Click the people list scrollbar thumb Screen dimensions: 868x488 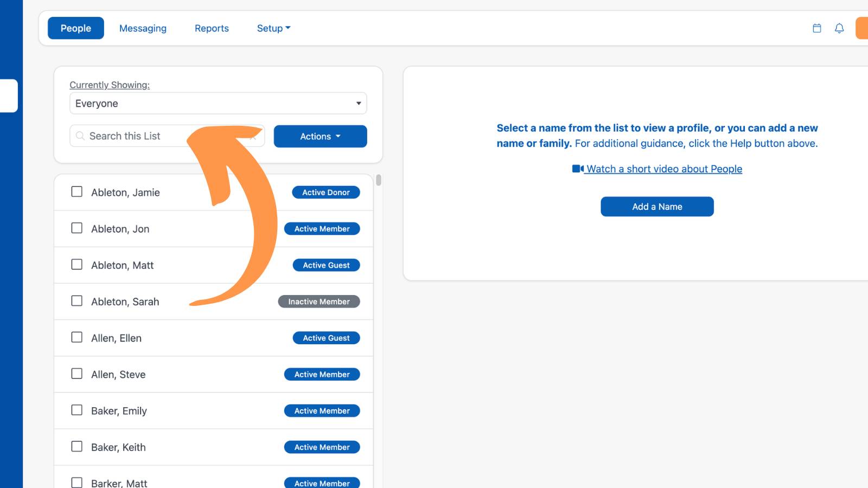point(379,180)
